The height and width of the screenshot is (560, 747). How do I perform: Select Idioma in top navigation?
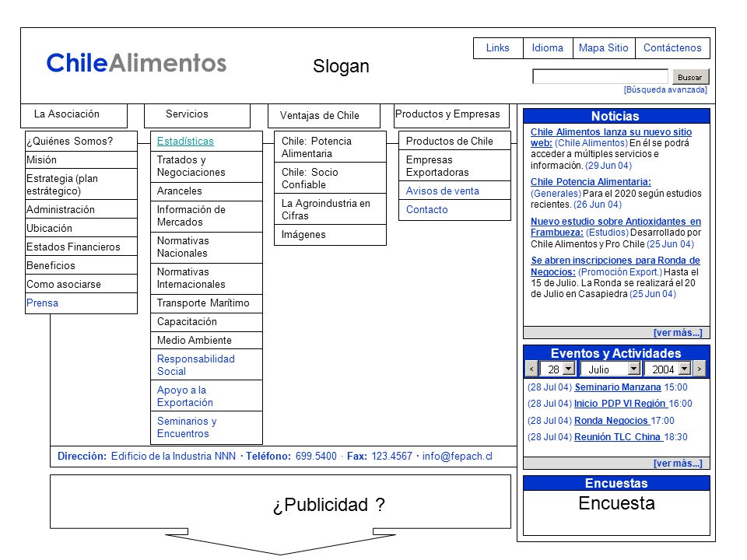pos(548,48)
